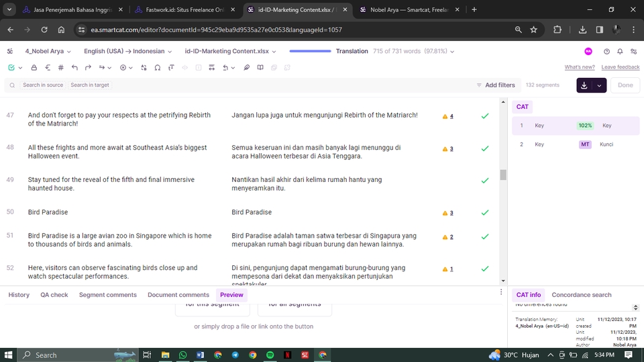Open the help question mark icon
Screen dimensions: 644x362
606,52
